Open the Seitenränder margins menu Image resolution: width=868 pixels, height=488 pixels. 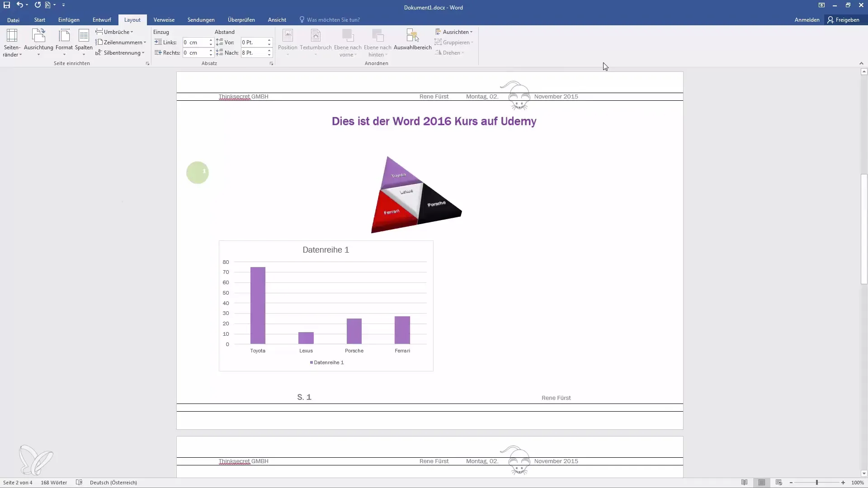click(x=12, y=43)
